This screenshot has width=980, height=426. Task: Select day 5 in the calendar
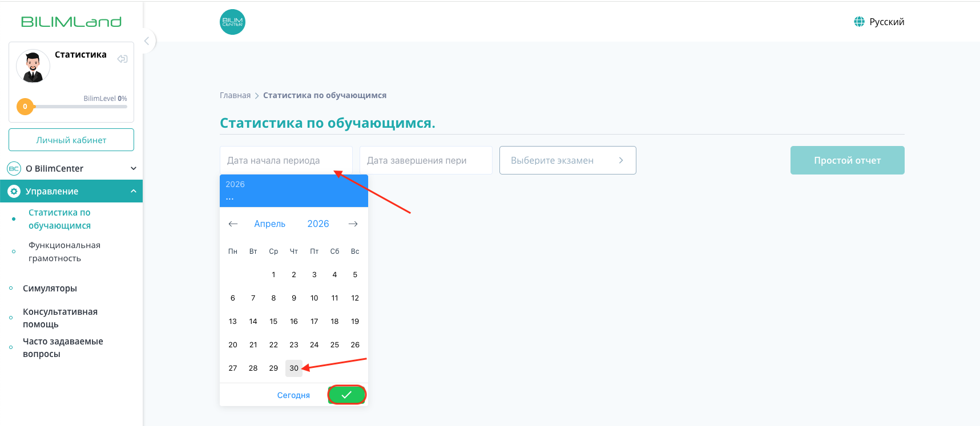click(x=355, y=274)
